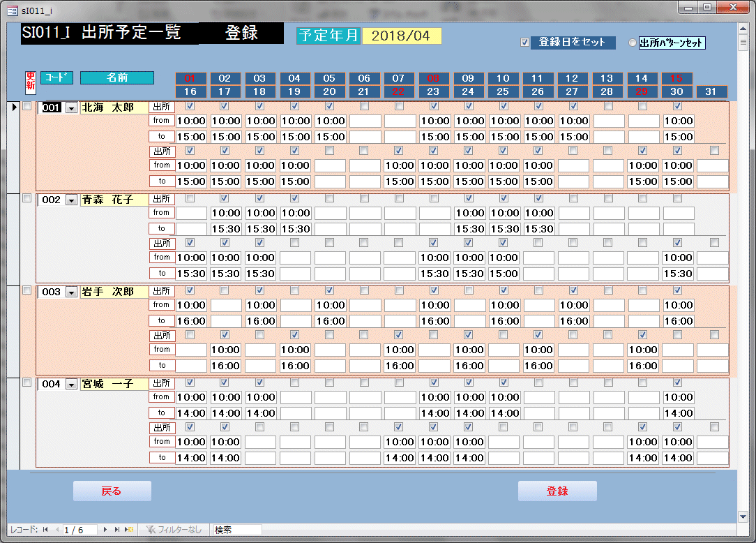
Task: Click the 検索 search box
Action: coord(236,530)
